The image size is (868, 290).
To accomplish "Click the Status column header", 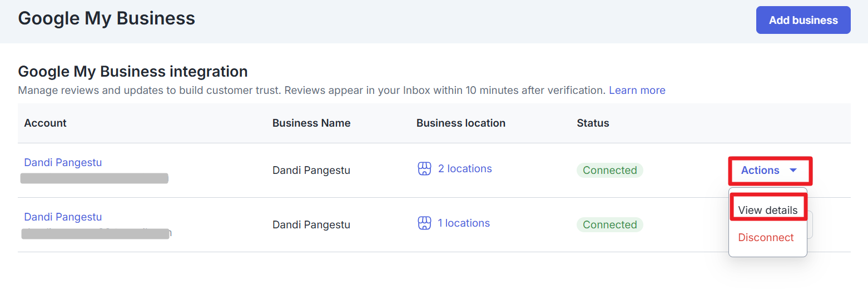I will pyautogui.click(x=593, y=123).
